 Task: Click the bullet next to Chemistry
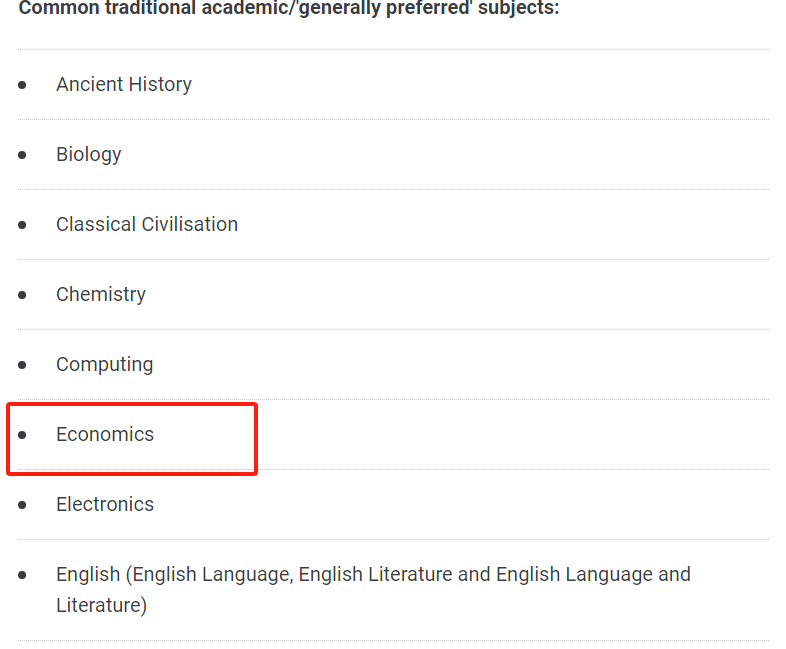tap(22, 295)
